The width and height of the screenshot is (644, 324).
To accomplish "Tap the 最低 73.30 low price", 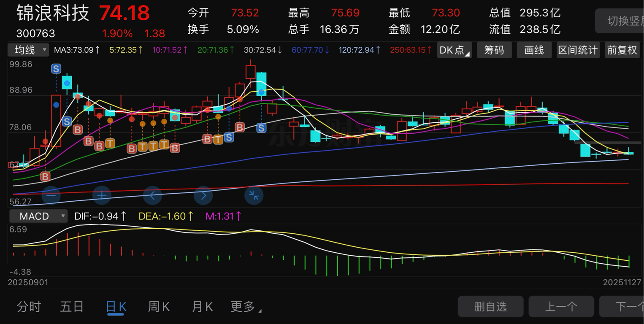I will pyautogui.click(x=424, y=13).
